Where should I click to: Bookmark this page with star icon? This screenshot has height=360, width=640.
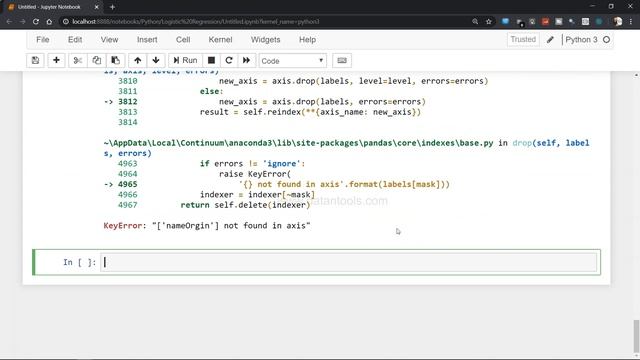[489, 22]
